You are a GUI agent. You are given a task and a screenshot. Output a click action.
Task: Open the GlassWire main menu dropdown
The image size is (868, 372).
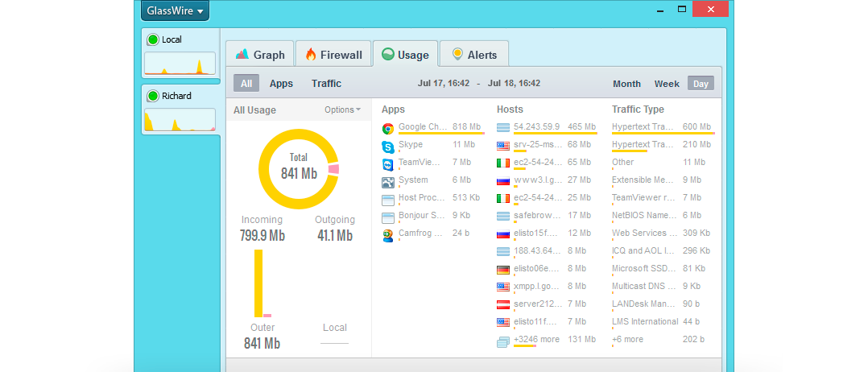point(175,11)
